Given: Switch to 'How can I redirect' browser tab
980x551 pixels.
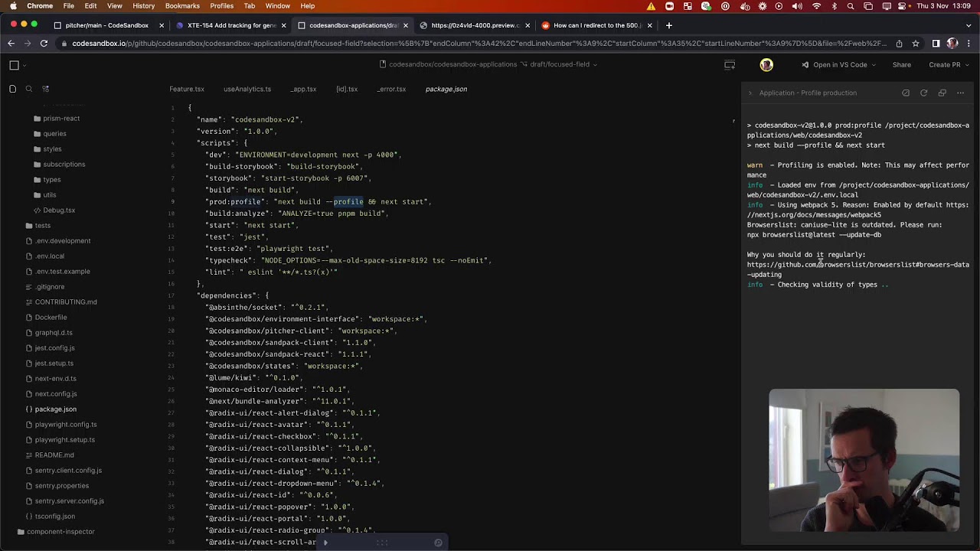Looking at the screenshot, I should [x=597, y=25].
